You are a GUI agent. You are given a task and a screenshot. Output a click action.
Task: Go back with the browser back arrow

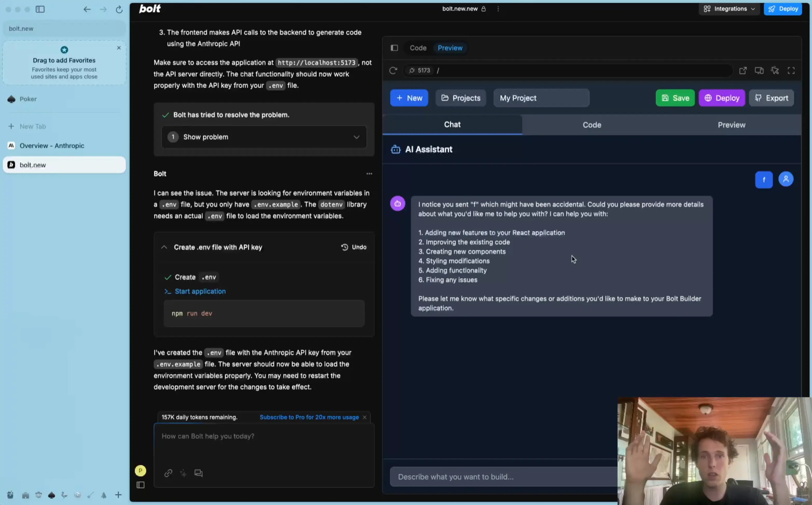[87, 9]
